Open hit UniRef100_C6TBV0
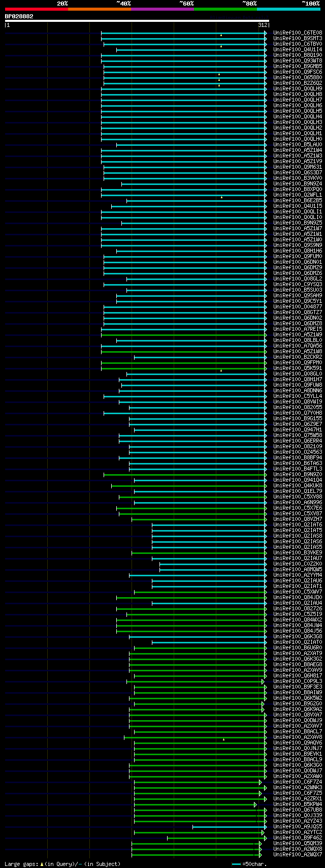The image size is (325, 868). coord(298,44)
